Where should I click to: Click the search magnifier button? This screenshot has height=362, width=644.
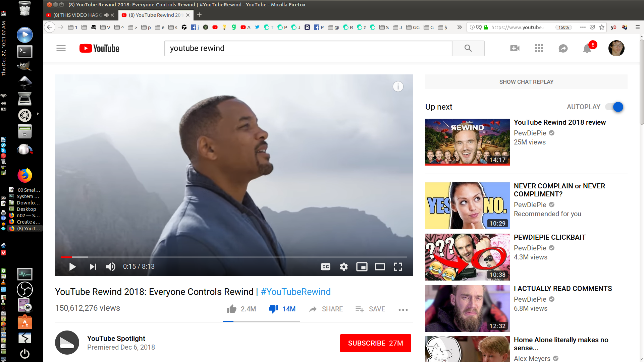point(468,49)
